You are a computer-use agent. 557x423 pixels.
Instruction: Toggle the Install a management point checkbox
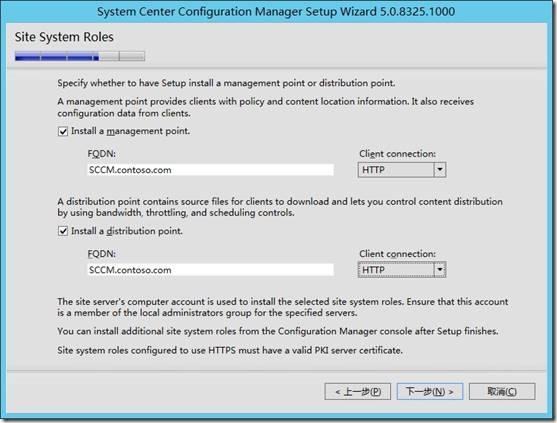tap(63, 132)
